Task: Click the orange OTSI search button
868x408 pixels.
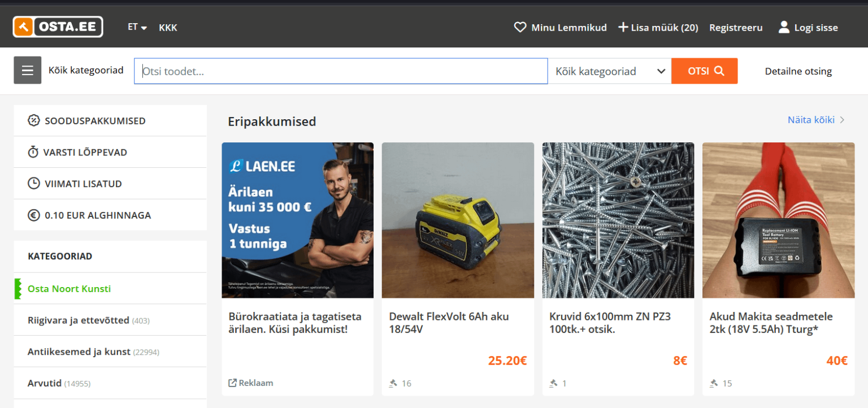Action: pyautogui.click(x=705, y=71)
